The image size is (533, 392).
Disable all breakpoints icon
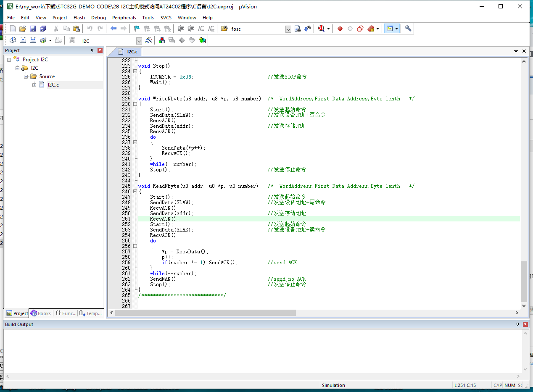[x=360, y=29]
